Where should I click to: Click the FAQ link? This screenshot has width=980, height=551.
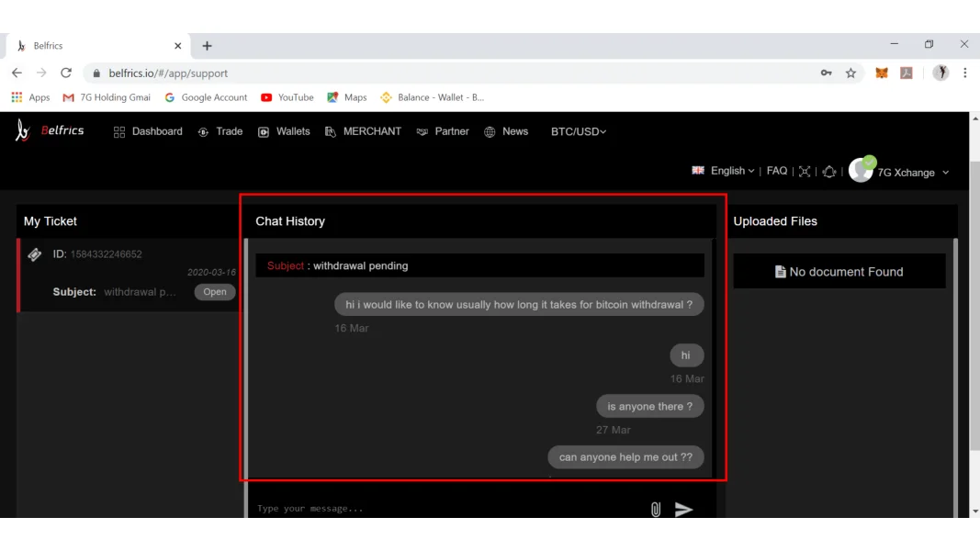click(x=777, y=171)
